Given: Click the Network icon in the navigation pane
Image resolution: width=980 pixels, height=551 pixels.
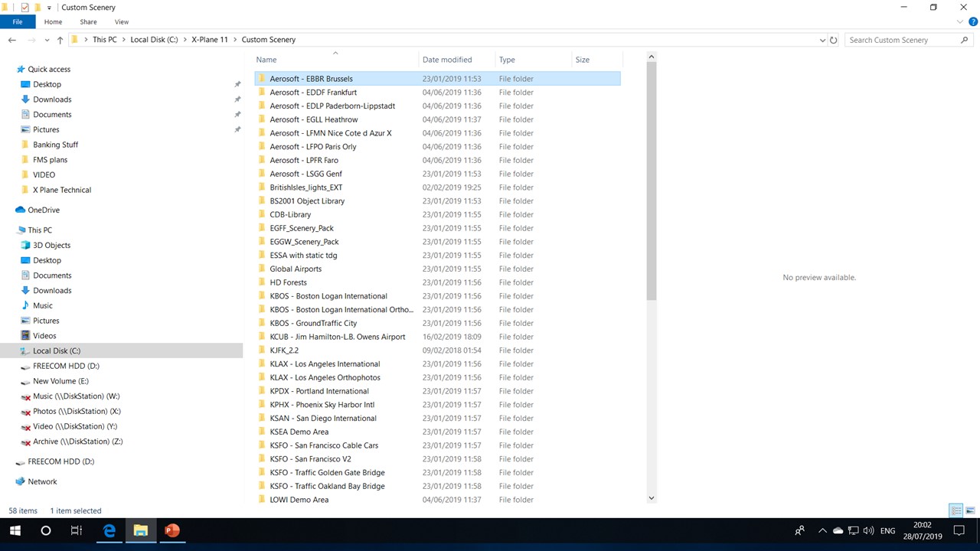Looking at the screenshot, I should (21, 481).
